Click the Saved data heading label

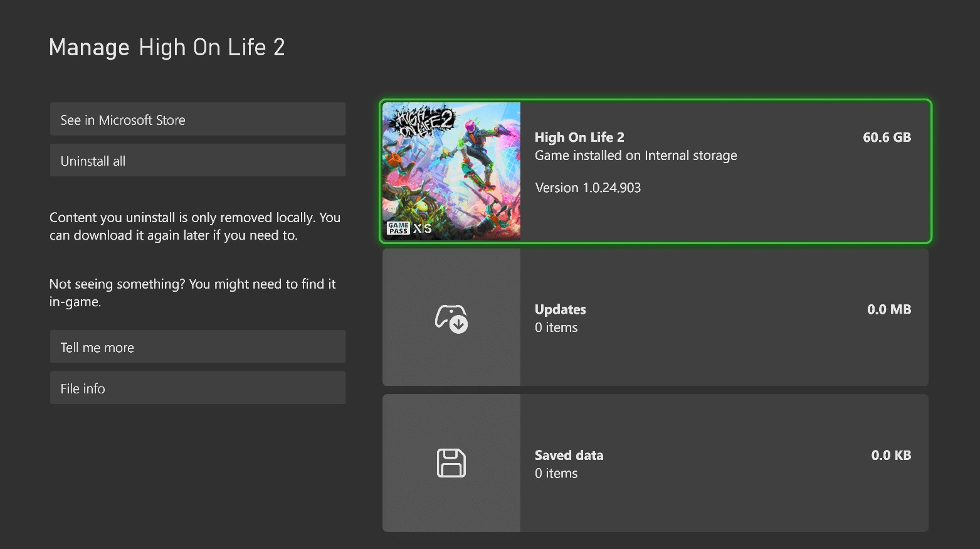point(569,456)
